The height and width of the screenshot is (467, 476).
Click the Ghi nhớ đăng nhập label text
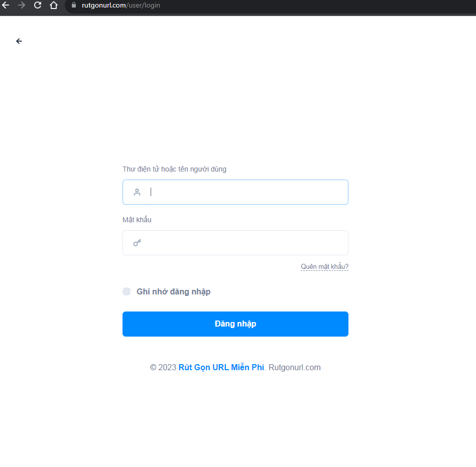(173, 291)
